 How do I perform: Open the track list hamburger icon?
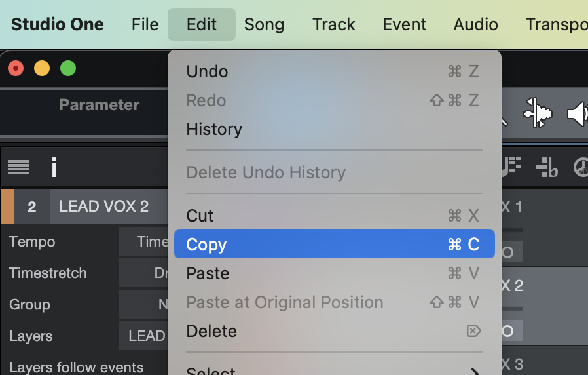(18, 168)
